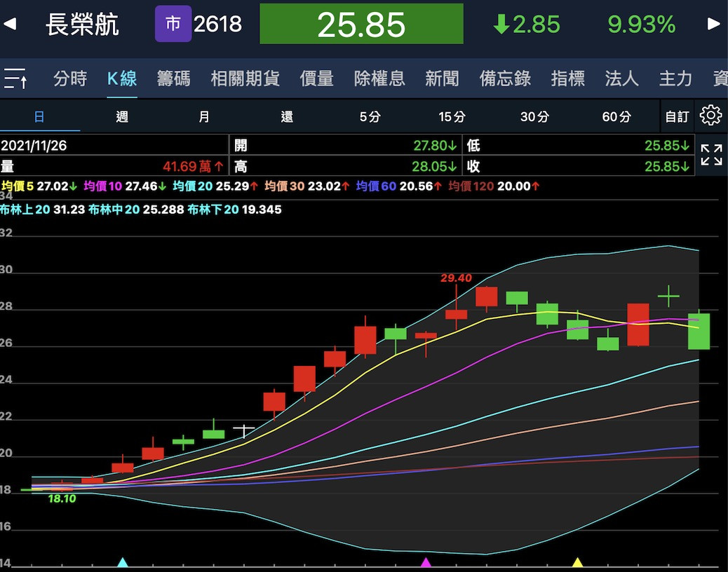Image resolution: width=728 pixels, height=572 pixels.
Task: Tap the latest green candlestick
Action: [699, 331]
